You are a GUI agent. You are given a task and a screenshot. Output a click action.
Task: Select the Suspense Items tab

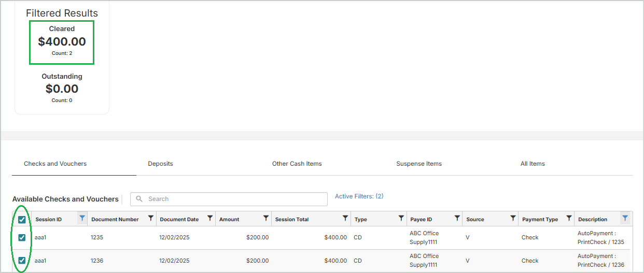pos(419,164)
